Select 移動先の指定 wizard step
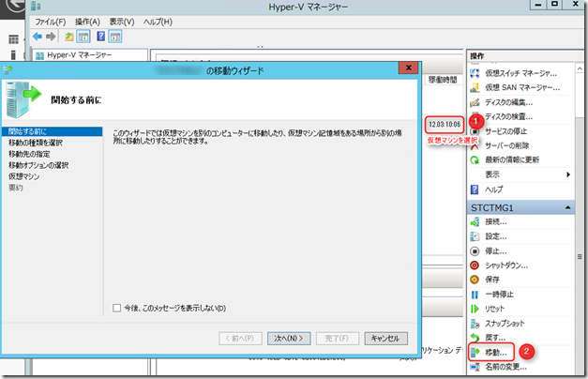This screenshot has width=588, height=379. click(x=29, y=154)
